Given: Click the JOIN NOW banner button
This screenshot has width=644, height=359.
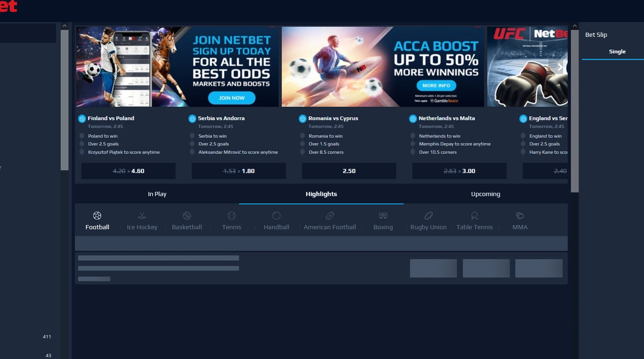Looking at the screenshot, I should (x=232, y=98).
